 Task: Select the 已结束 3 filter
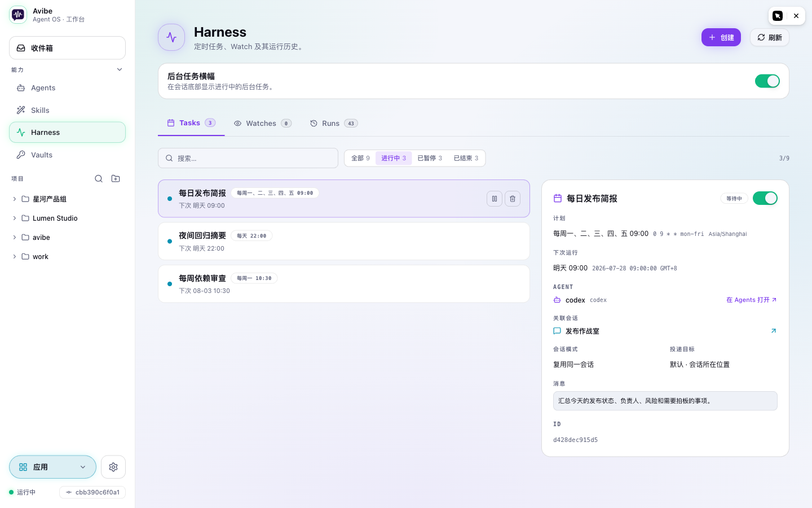(x=466, y=158)
